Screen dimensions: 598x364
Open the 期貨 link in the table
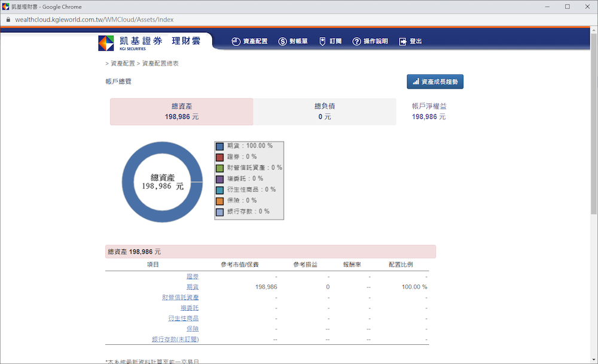[x=193, y=287]
